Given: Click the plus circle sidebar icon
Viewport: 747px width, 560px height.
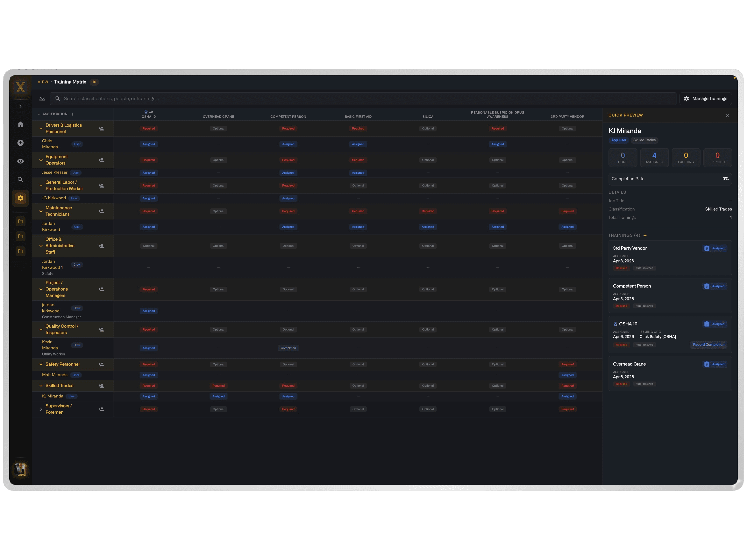Looking at the screenshot, I should (21, 143).
